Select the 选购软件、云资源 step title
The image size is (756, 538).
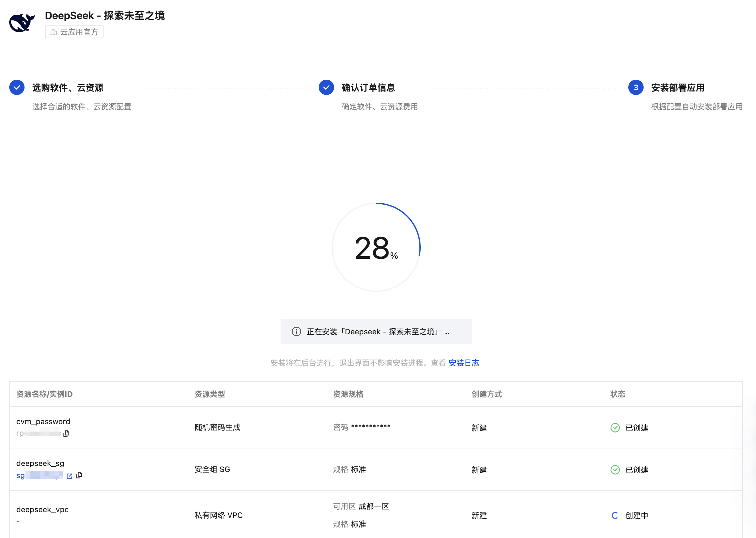68,88
